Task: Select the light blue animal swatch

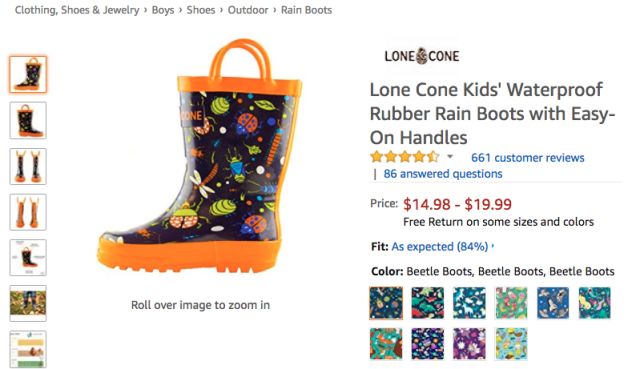Action: click(511, 344)
